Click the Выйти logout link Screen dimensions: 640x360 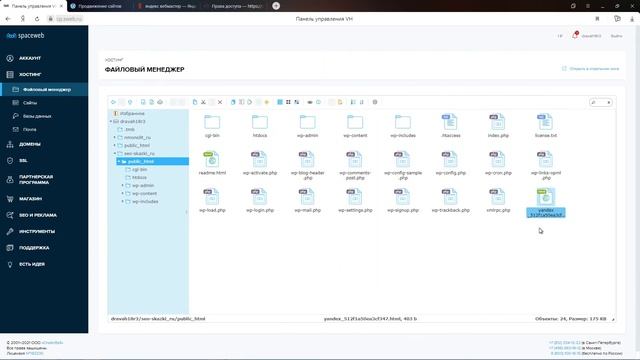[616, 36]
